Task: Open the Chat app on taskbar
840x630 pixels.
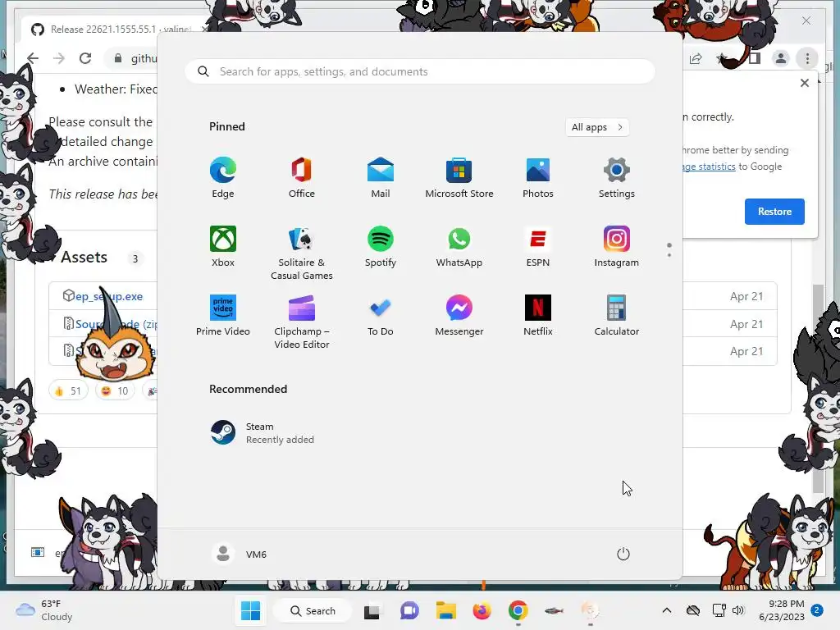Action: pos(409,610)
